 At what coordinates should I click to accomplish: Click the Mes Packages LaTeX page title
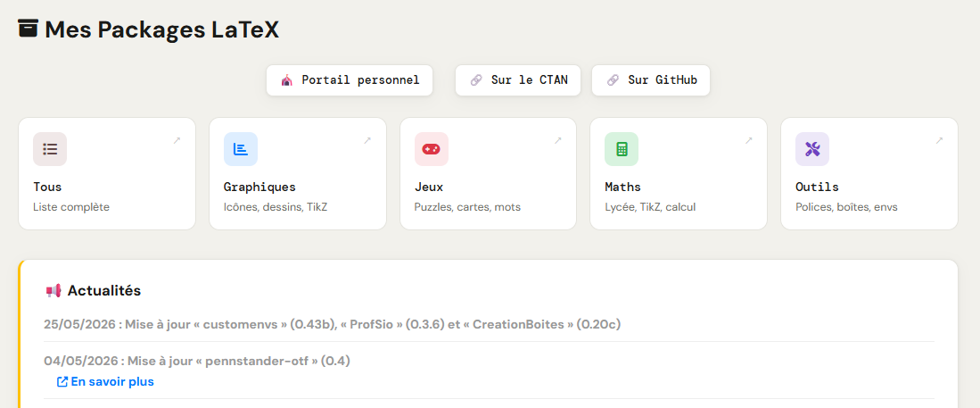(162, 29)
